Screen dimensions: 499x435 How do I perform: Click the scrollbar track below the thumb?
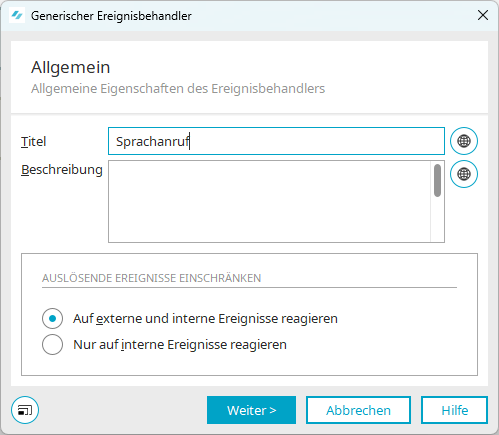(x=437, y=219)
